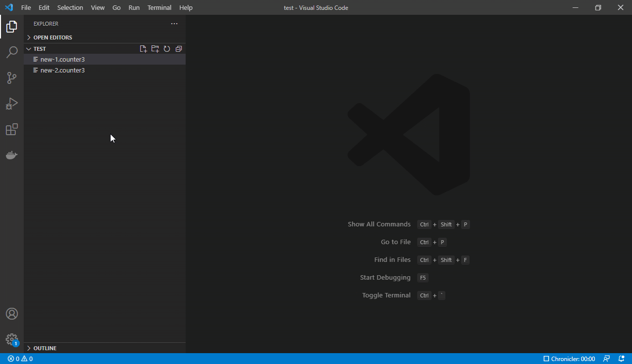Open the Help menu
Screen dimensions: 632x364
186,7
